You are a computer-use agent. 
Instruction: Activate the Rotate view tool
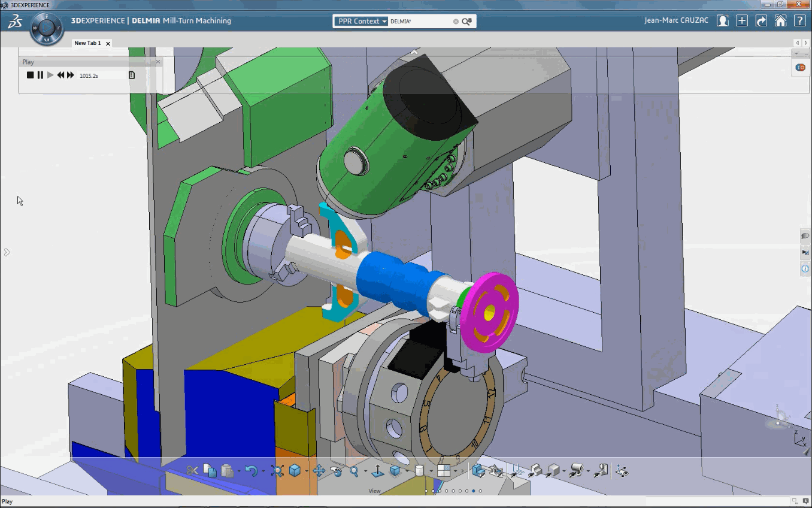pyautogui.click(x=336, y=471)
